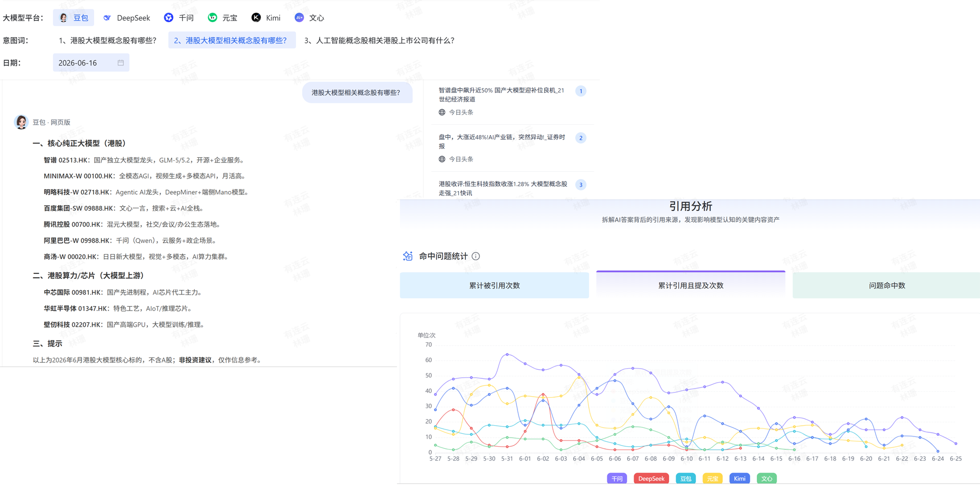
Task: Click x-axis date label 6-25 in chart
Action: point(956,459)
